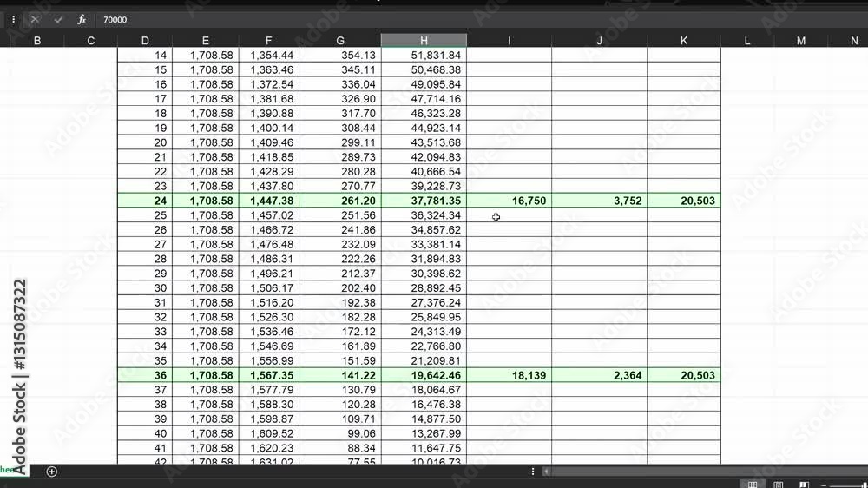Select the bold cell 1,447.38

tap(268, 201)
